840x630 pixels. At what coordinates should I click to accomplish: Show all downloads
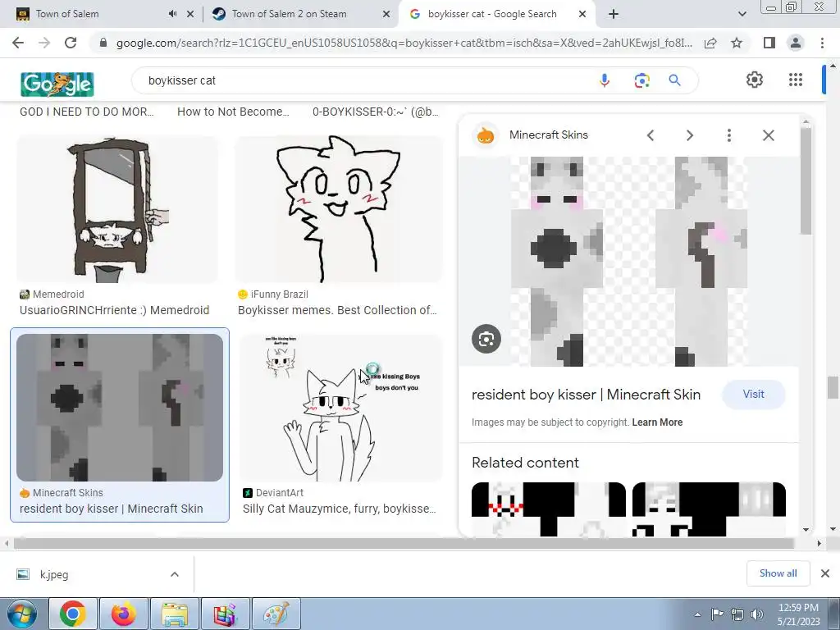[778, 573]
